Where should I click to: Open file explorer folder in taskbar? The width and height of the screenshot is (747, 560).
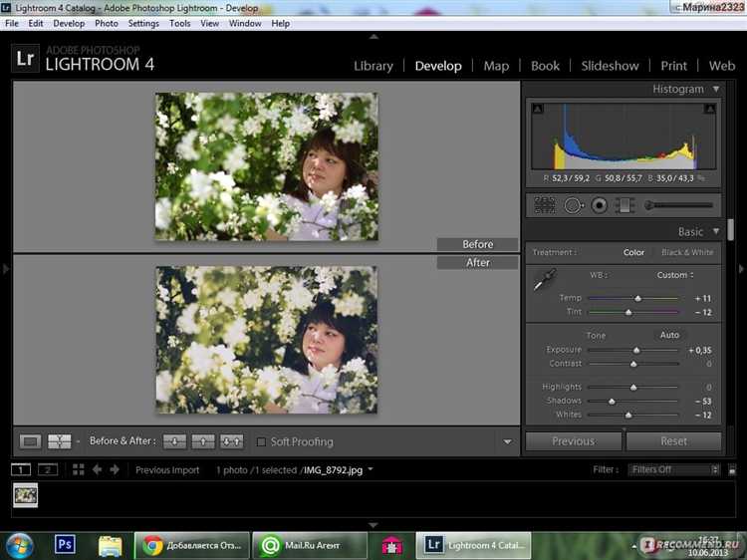[110, 546]
